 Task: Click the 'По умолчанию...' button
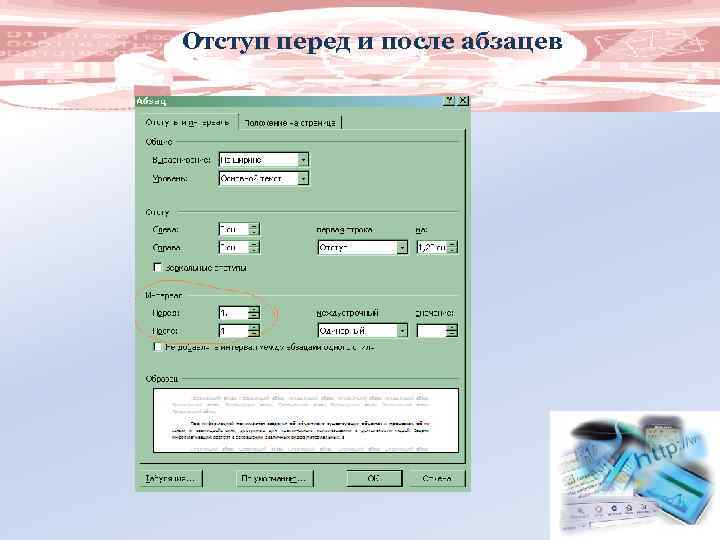pyautogui.click(x=274, y=478)
